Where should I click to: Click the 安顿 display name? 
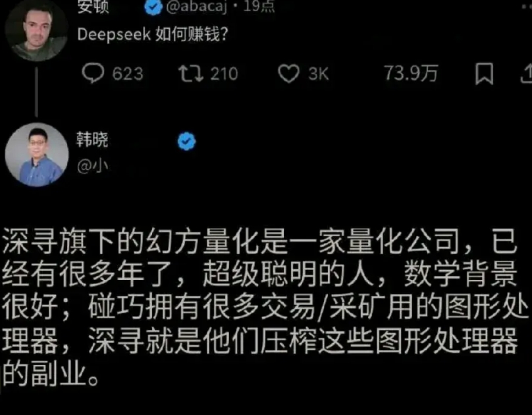click(93, 7)
